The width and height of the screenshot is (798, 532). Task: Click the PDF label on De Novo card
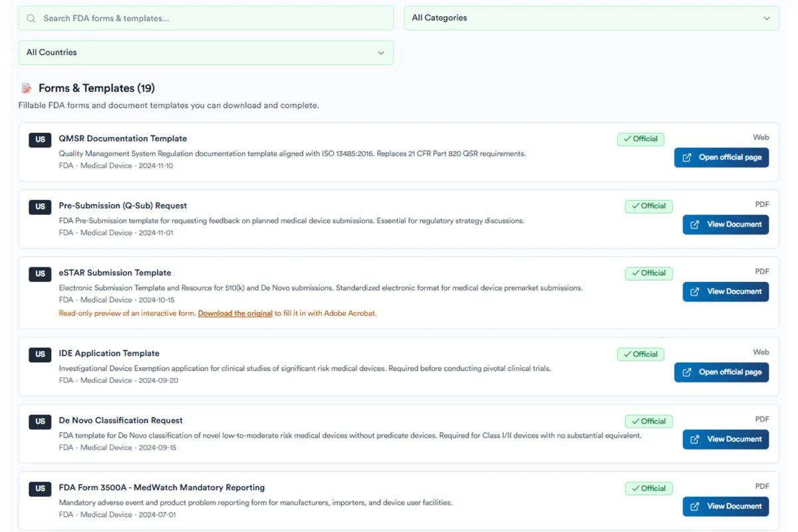pos(762,420)
